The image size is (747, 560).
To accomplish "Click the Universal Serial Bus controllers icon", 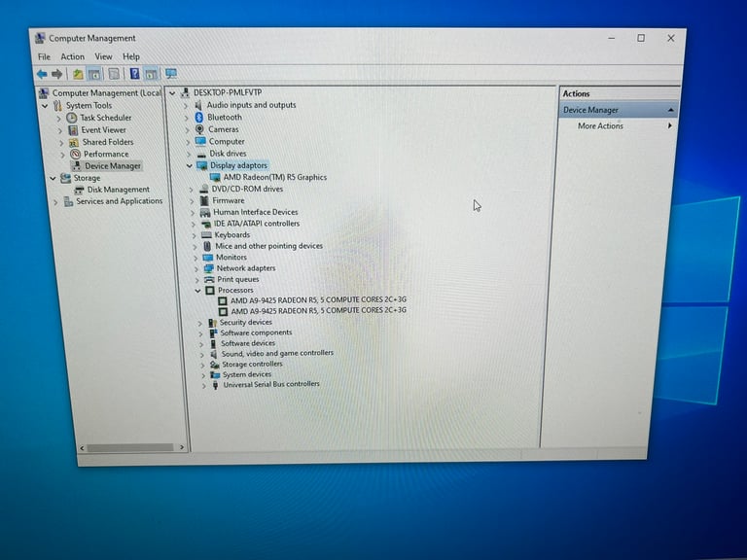I will pos(215,385).
